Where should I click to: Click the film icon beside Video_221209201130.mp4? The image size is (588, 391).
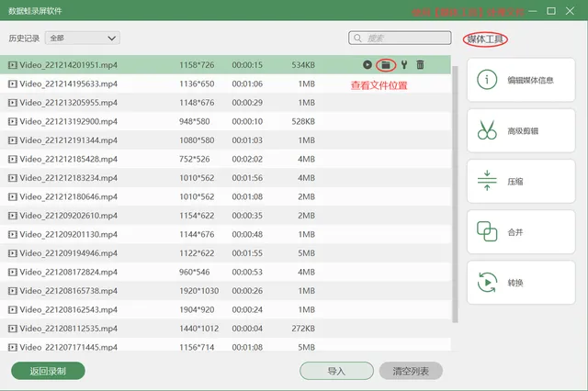click(13, 234)
